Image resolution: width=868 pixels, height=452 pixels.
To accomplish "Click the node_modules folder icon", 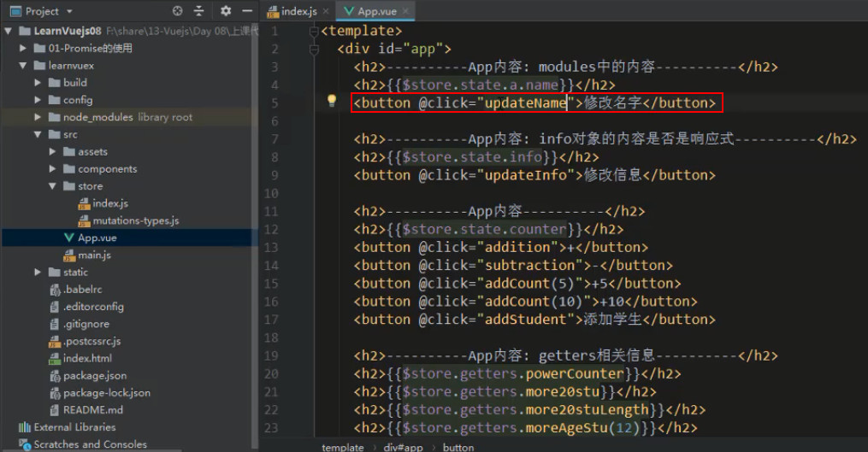I will (x=54, y=117).
